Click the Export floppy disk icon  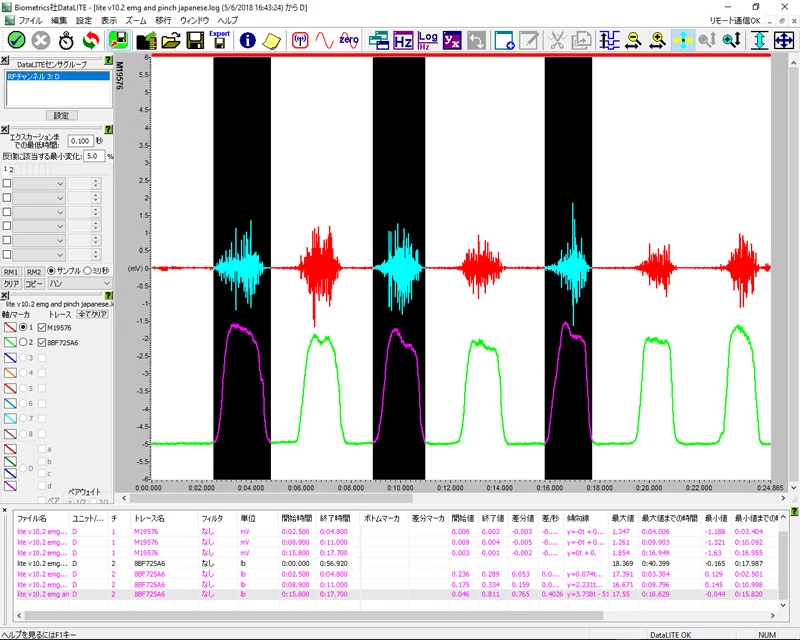point(219,40)
